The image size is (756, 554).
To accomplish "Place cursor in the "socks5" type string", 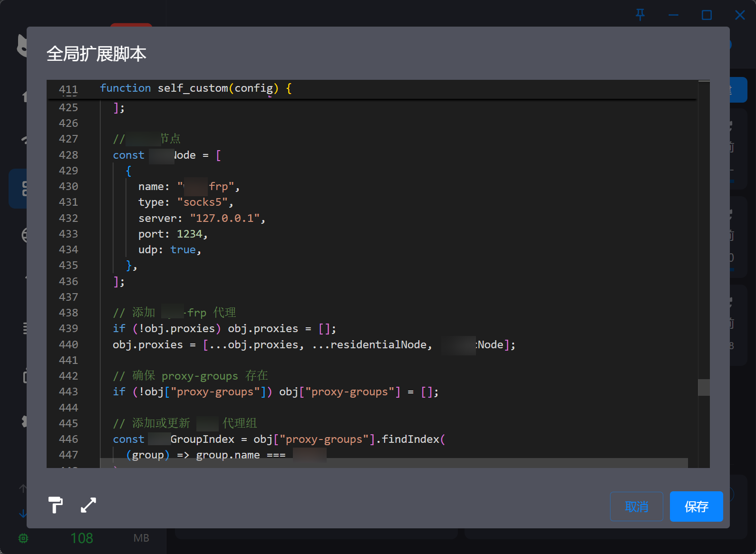I will point(203,202).
